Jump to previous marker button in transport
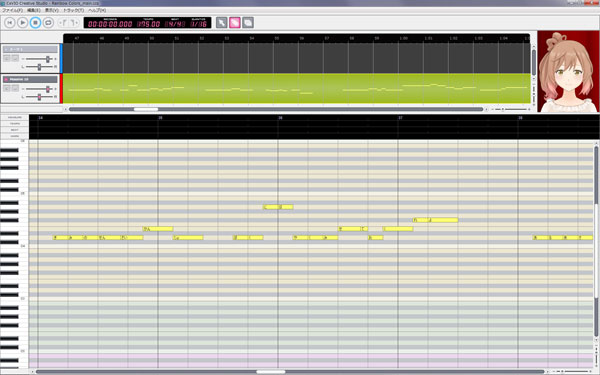 point(64,23)
